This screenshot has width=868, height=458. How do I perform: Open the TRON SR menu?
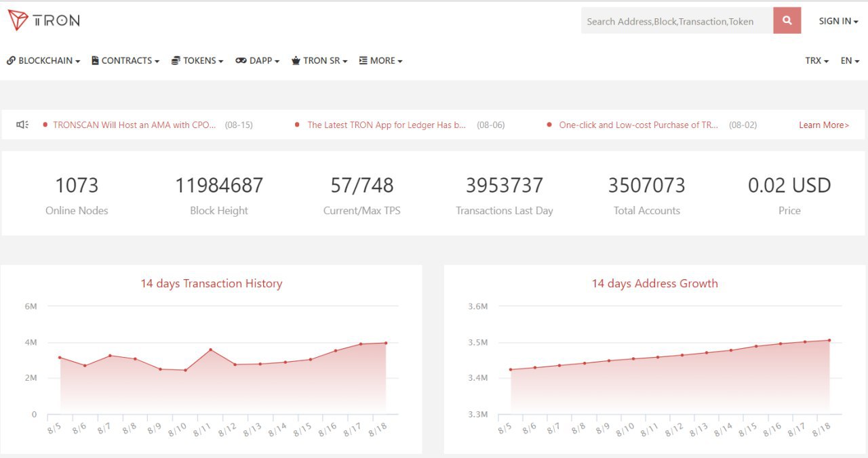coord(319,60)
